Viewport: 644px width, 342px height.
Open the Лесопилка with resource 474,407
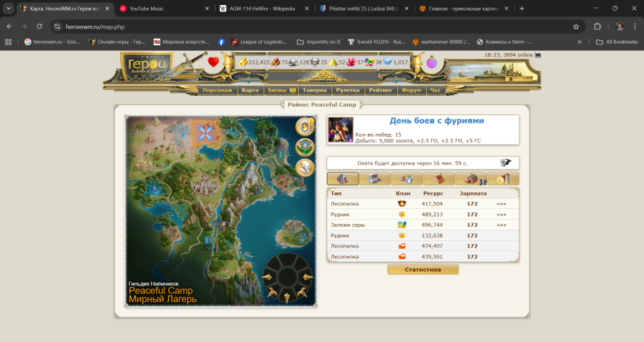(345, 246)
